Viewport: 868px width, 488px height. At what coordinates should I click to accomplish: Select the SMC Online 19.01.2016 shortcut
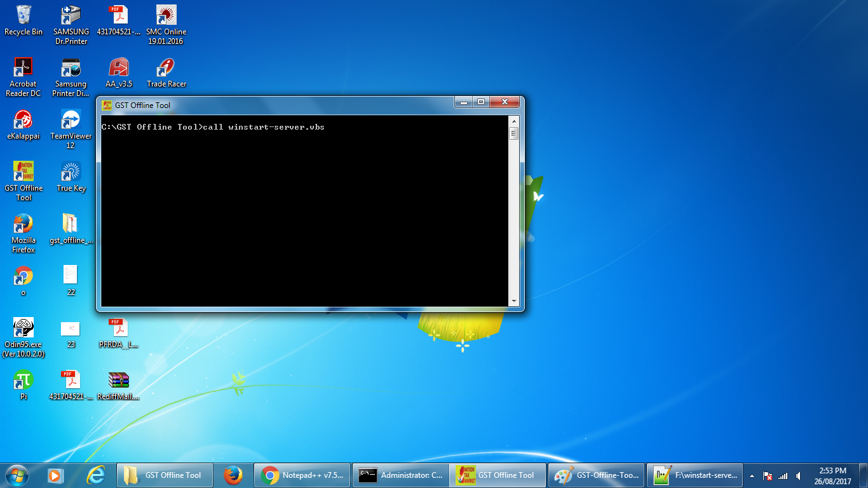pos(166,25)
